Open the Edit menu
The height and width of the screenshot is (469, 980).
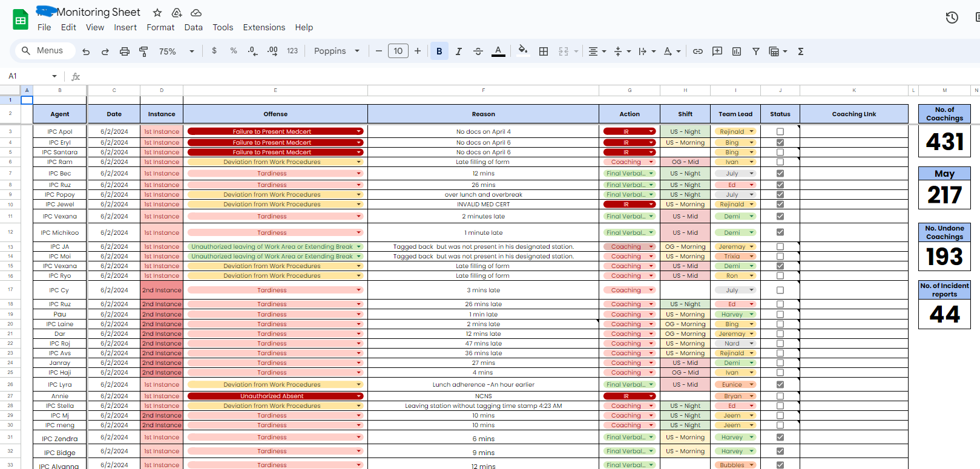[68, 27]
